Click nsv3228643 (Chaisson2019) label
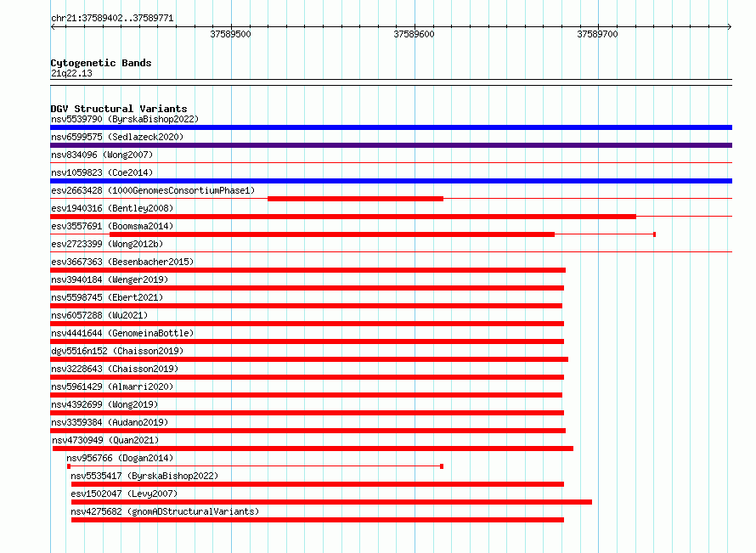 tap(115, 369)
